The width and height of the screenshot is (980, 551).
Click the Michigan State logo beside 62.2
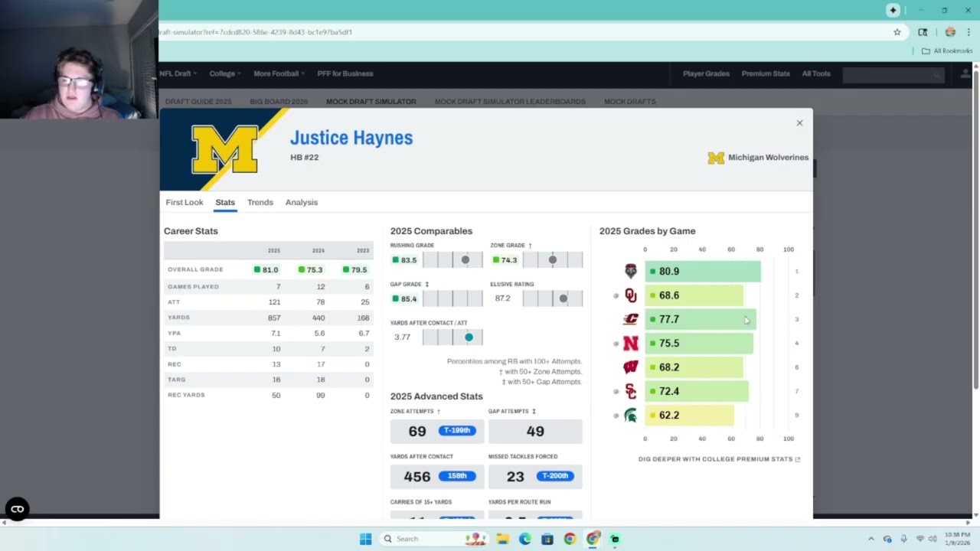pos(631,416)
